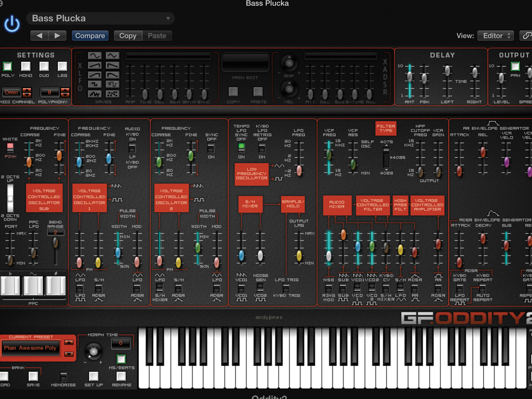532x399 pixels.
Task: Select the scattered dots XLFO wave
Action: tap(112, 93)
